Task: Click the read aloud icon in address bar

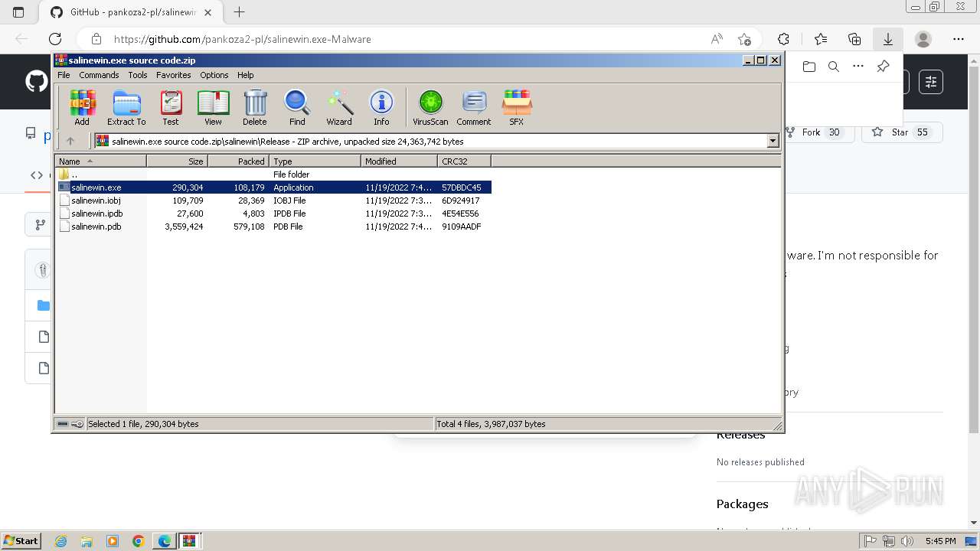Action: pyautogui.click(x=717, y=39)
